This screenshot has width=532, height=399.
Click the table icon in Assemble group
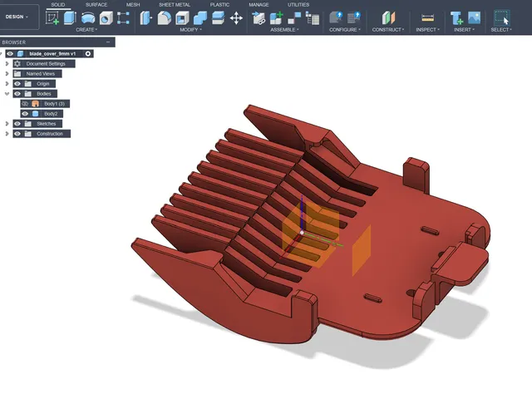[313, 18]
